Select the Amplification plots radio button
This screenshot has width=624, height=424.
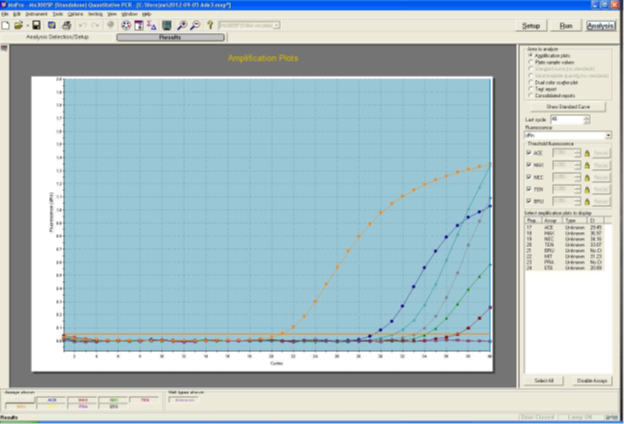[x=529, y=57]
